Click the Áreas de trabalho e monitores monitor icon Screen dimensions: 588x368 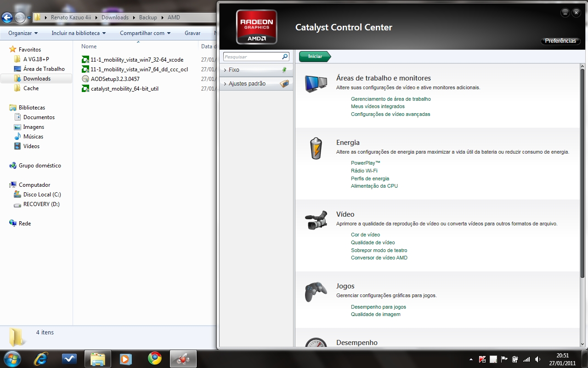[x=316, y=84]
